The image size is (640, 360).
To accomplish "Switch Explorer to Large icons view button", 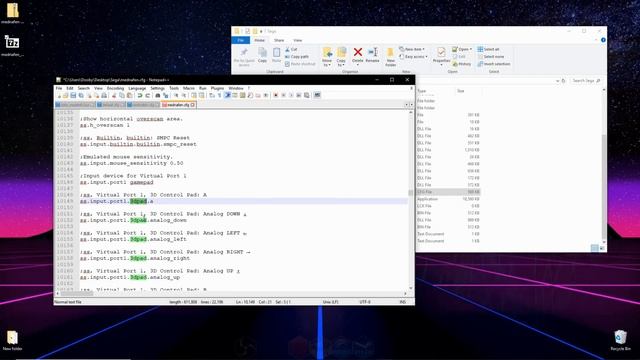I will pyautogui.click(x=602, y=248).
